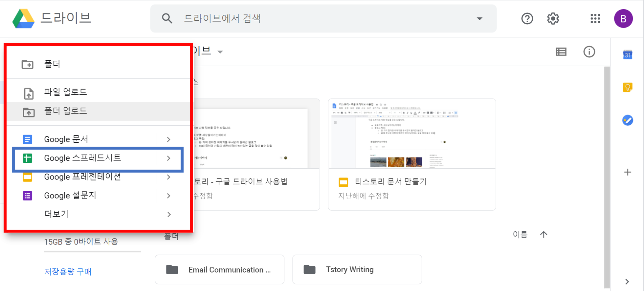Click 티스토리 문서 만들기 file title
Screen dimensions: 644x291
(390, 182)
